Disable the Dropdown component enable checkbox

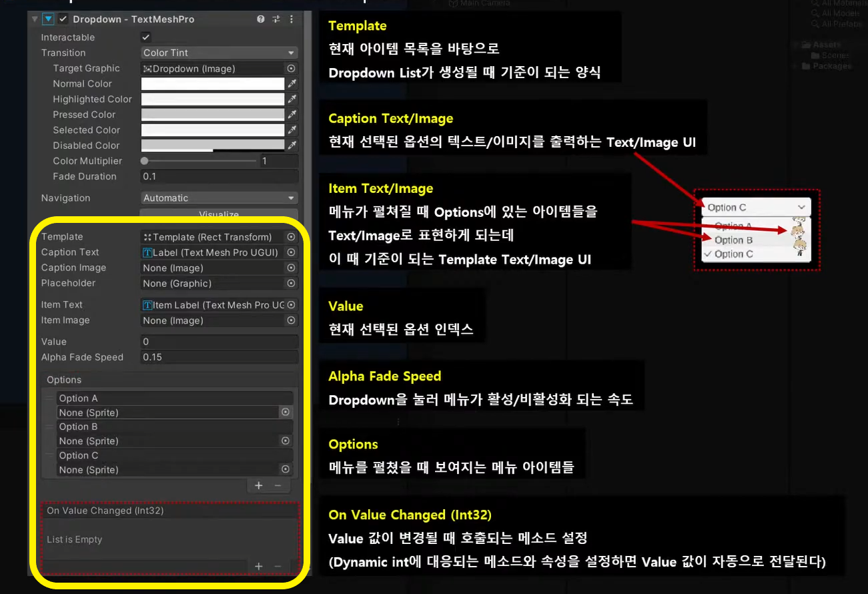click(x=63, y=19)
